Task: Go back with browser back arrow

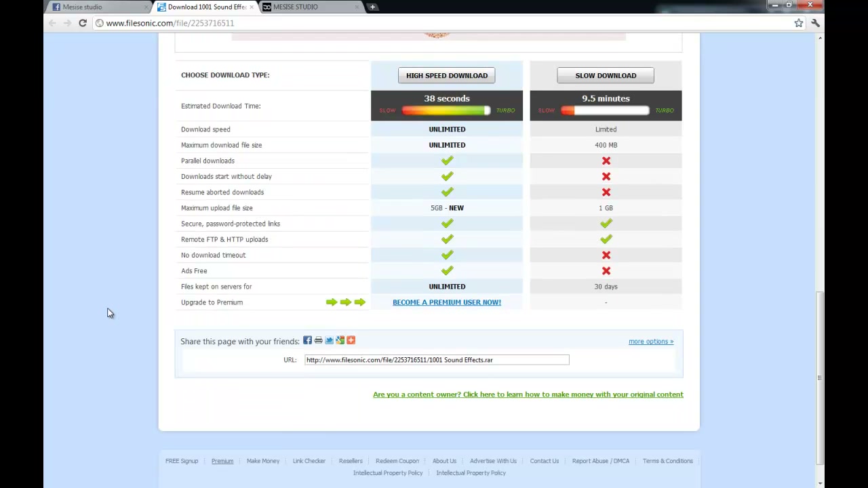Action: pos(52,23)
